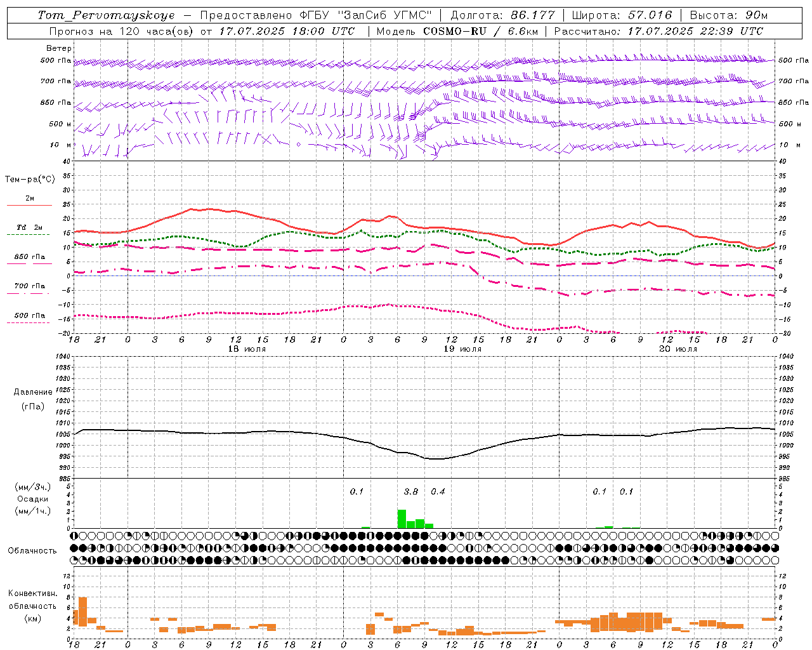The image size is (812, 650).
Task: Click the date label "19 июля"
Action: [x=462, y=349]
